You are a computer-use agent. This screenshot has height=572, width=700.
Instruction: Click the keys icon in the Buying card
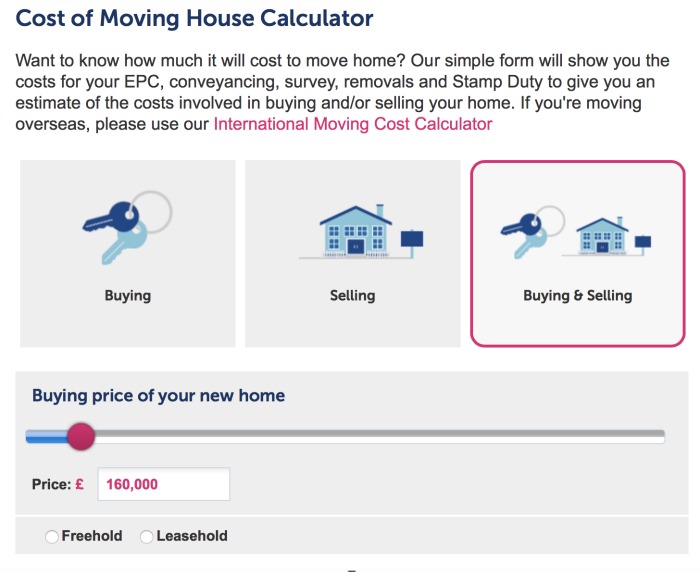(127, 228)
